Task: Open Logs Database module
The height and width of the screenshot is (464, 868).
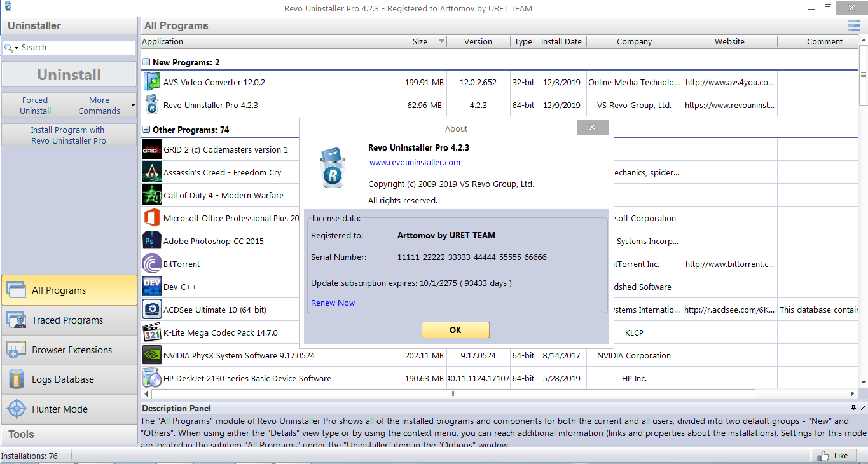Action: (x=69, y=379)
